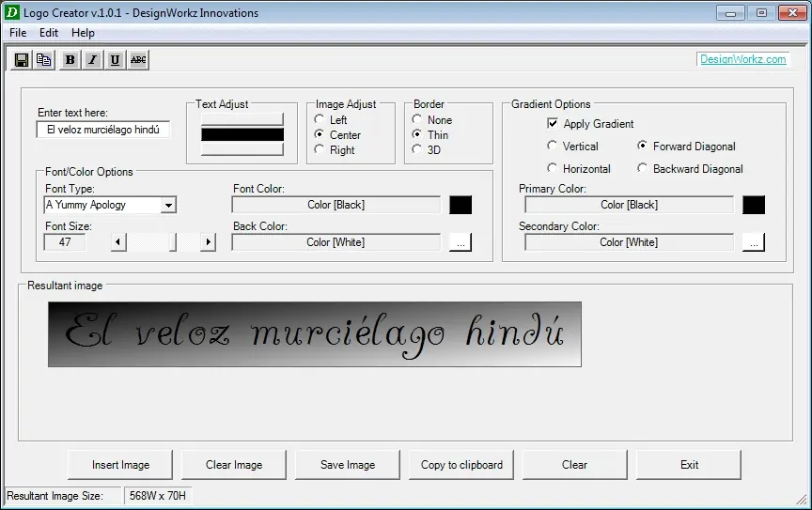Click the Clear Image button
Viewport: 812px width, 510px height.
tap(234, 465)
